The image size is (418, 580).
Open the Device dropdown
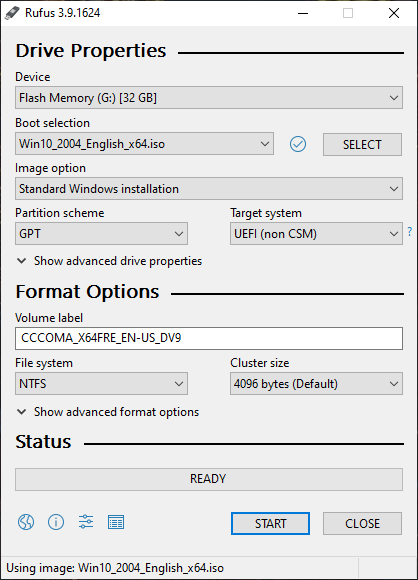(209, 98)
